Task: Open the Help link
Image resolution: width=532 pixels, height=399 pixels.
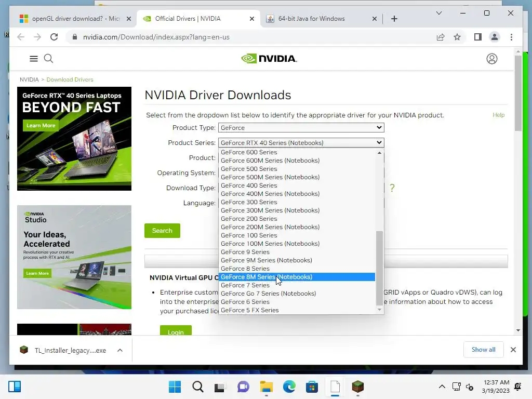Action: pos(498,115)
